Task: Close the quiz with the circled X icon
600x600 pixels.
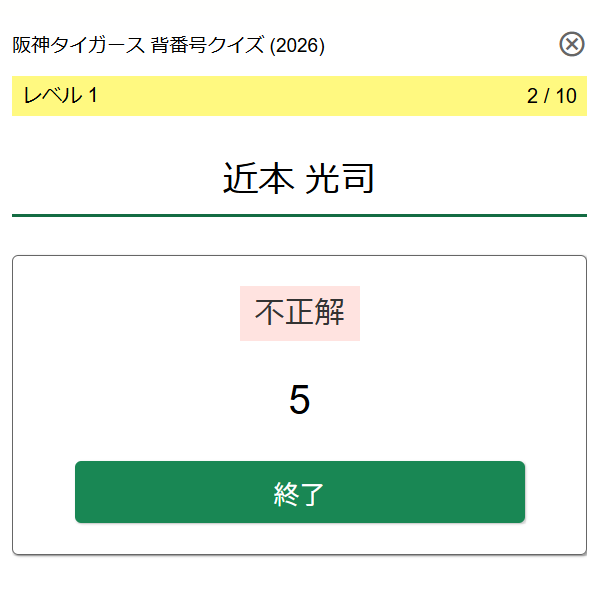Action: pyautogui.click(x=572, y=44)
